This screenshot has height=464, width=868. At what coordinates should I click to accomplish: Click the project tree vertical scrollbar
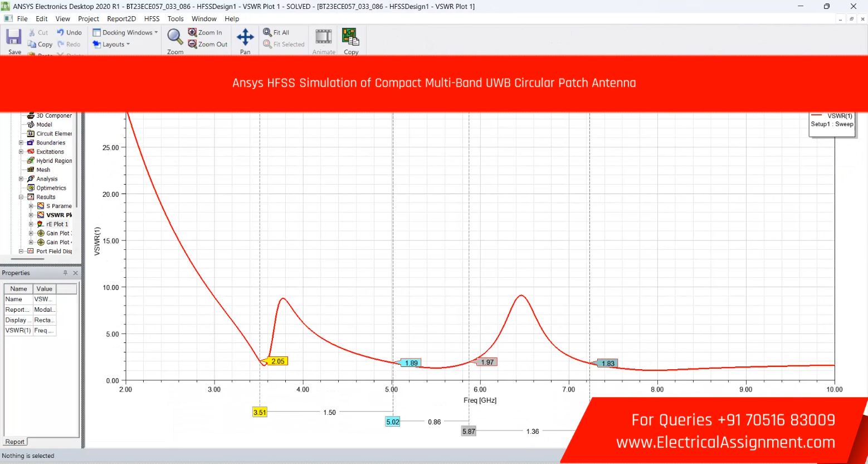point(76,162)
